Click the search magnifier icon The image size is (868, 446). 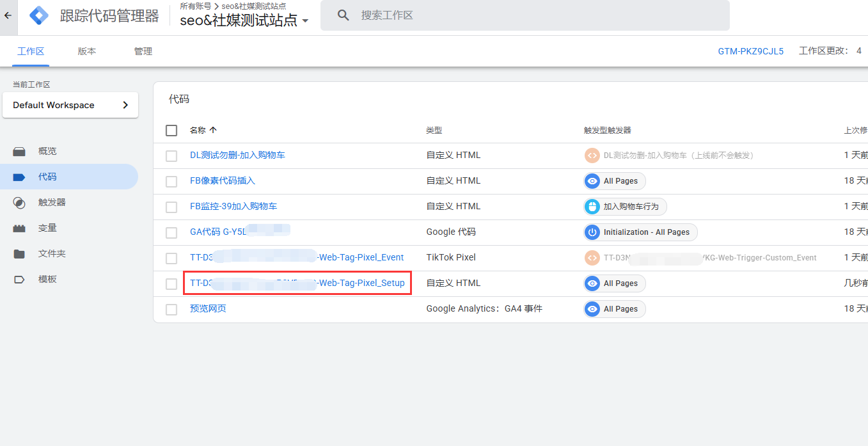click(343, 15)
